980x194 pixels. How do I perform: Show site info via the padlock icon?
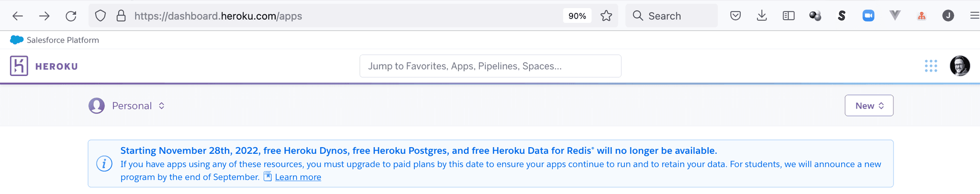[121, 16]
